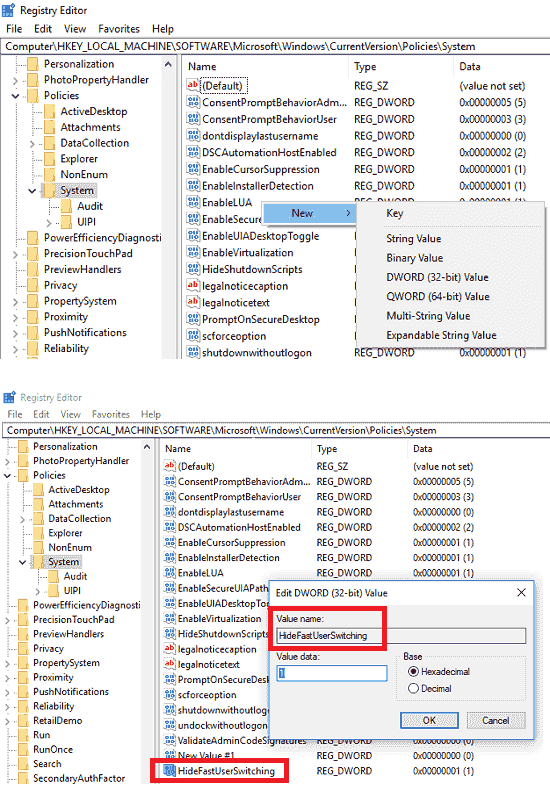Expand UIPI key in upper tree
550x788 pixels.
(49, 222)
